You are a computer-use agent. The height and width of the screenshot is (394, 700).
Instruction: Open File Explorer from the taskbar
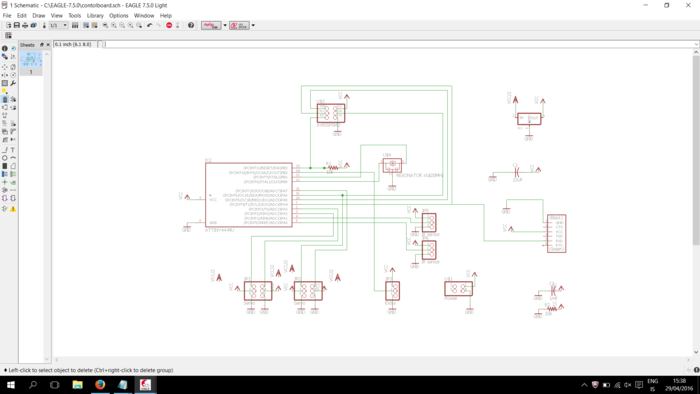(x=77, y=385)
